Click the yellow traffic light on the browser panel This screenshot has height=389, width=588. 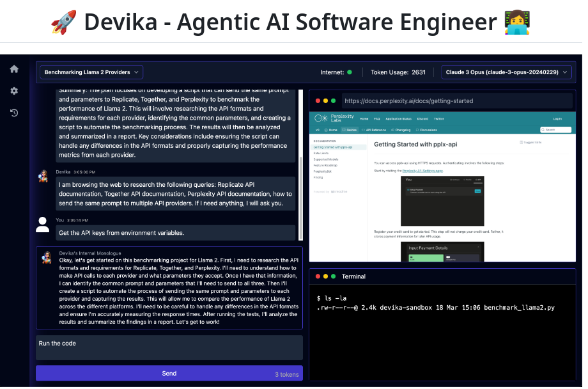324,100
